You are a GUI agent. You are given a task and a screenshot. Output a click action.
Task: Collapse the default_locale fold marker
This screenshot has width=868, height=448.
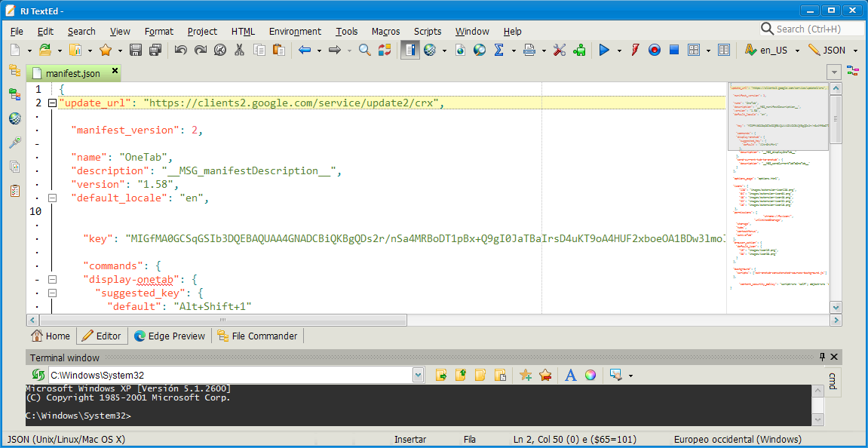52,198
